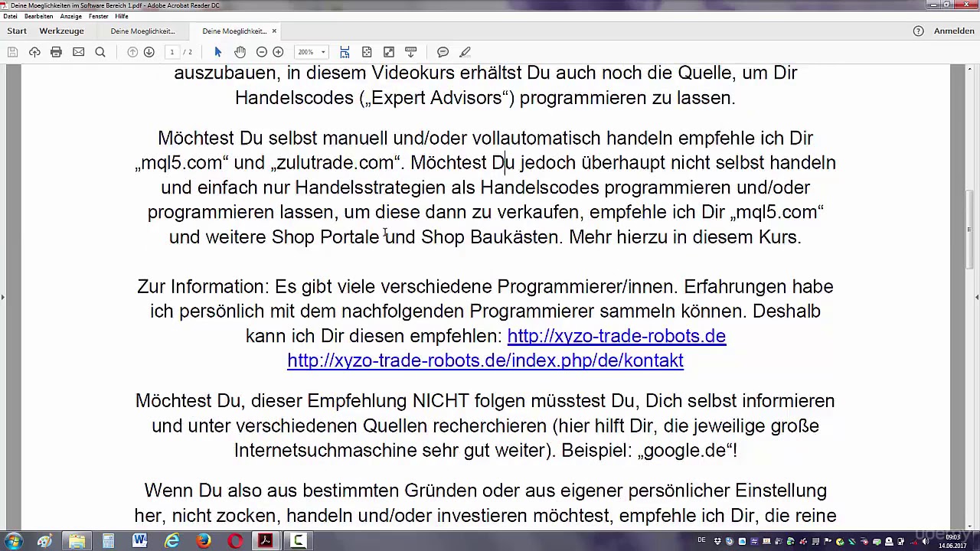
Task: Click text "google.de" in the document
Action: [x=684, y=451]
